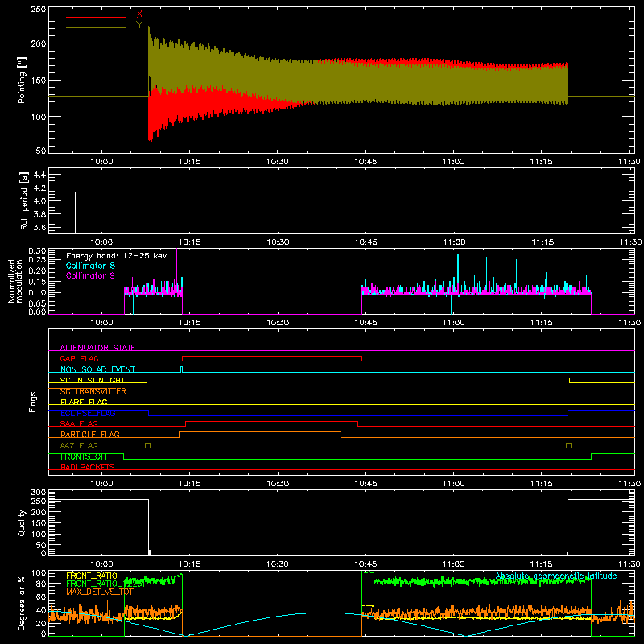Click the red X legend line sample
This screenshot has width=644, height=644.
click(96, 17)
